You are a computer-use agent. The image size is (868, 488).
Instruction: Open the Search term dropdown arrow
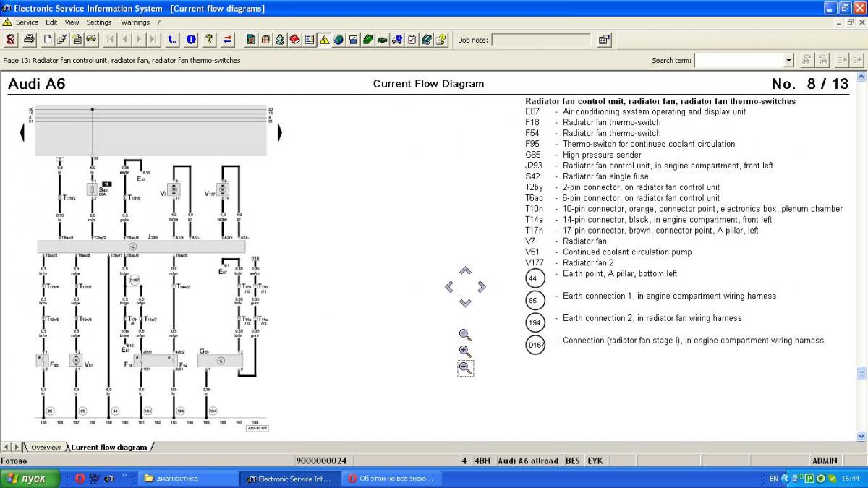[788, 61]
